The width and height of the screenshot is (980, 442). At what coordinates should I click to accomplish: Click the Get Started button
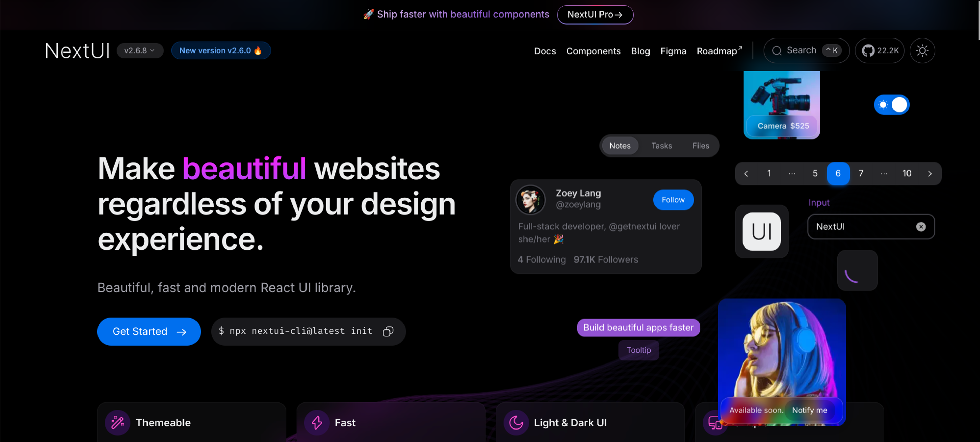point(149,331)
